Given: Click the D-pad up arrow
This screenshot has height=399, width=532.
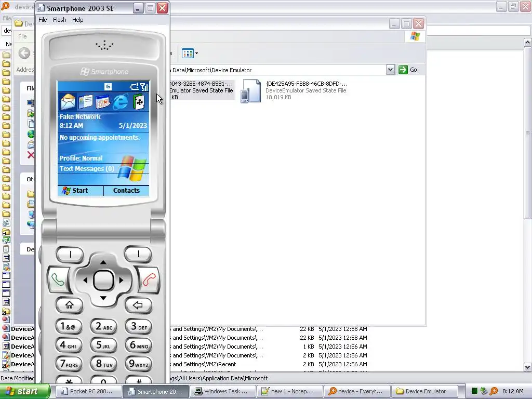Looking at the screenshot, I should pos(103,262).
